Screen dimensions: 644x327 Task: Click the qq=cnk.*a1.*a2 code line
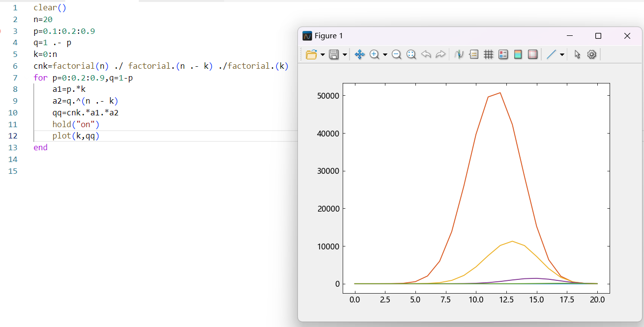pyautogui.click(x=86, y=113)
